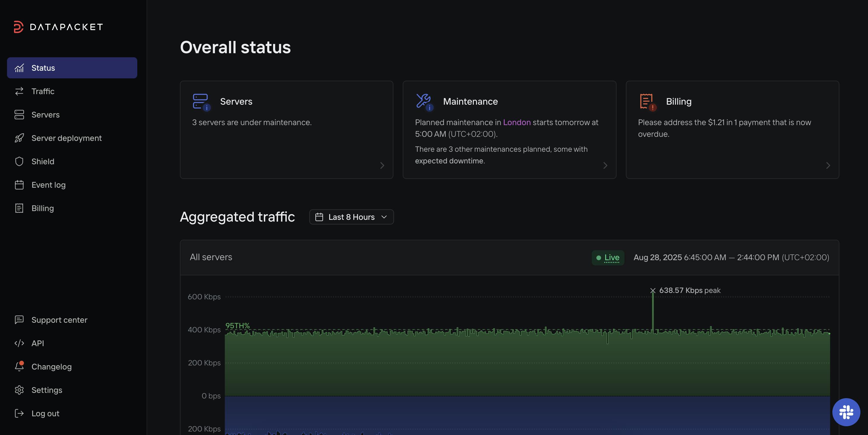Open the Event log calendar icon
868x435 pixels.
point(19,185)
